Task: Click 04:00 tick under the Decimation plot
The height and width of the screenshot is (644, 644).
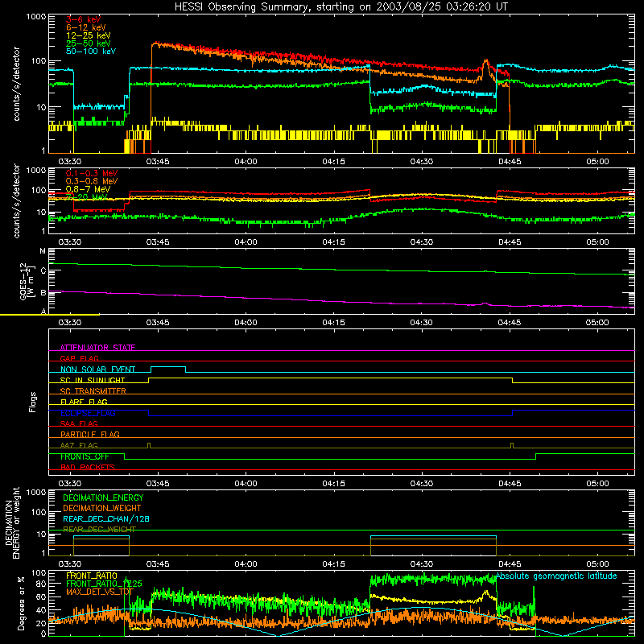Action: (246, 564)
